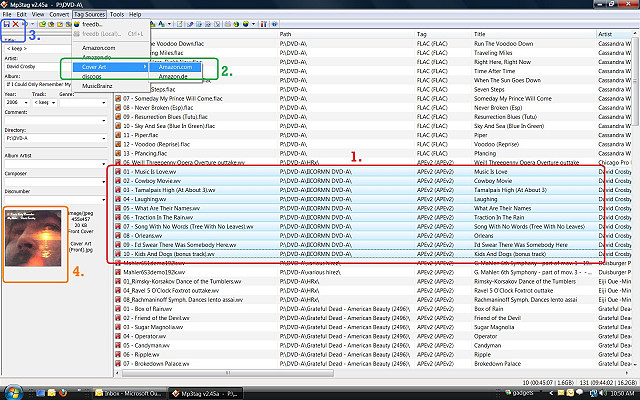
Task: Expand the Discnumber field dropdown
Action: pos(104,200)
